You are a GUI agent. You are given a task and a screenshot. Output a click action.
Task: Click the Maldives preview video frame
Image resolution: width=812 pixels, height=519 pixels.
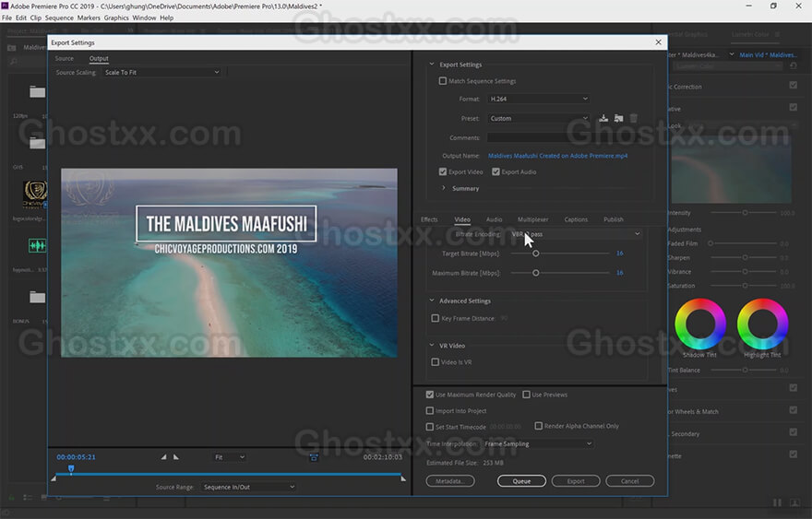[x=229, y=263]
